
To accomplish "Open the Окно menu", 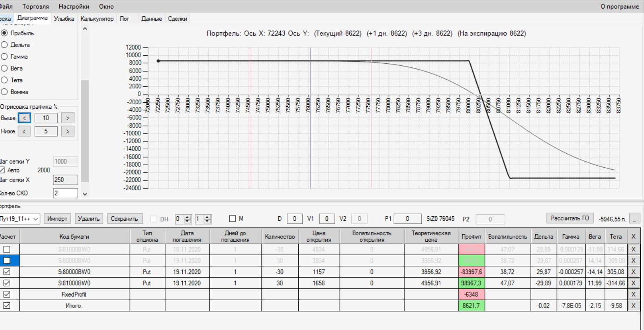I will pyautogui.click(x=106, y=7).
